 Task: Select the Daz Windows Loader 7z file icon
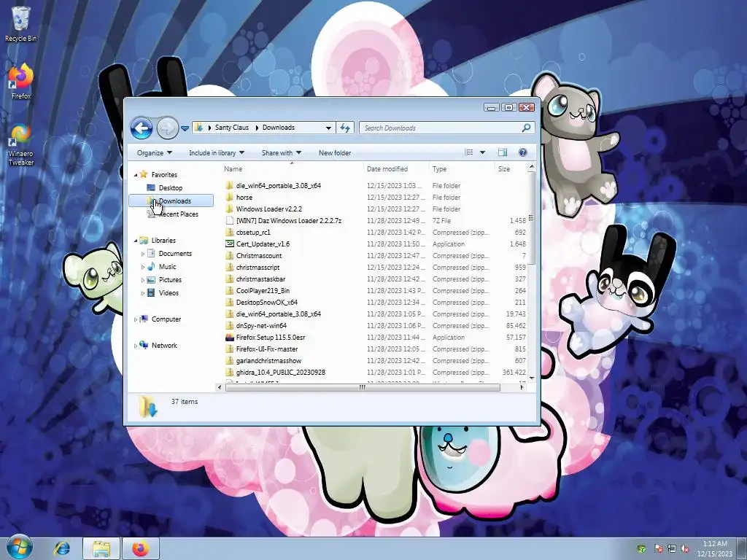tap(229, 220)
